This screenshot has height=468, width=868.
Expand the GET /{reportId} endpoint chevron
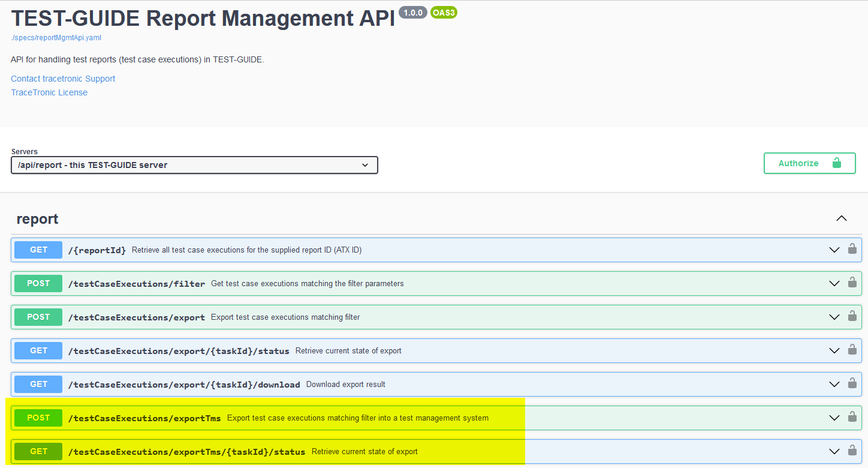(x=834, y=250)
